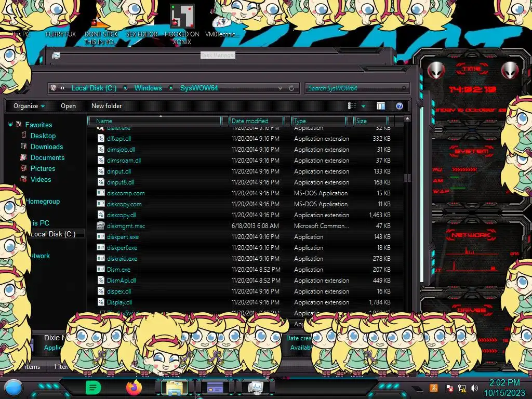Open the green notes app in taskbar
Screen dimensions: 532x399
pos(93,388)
